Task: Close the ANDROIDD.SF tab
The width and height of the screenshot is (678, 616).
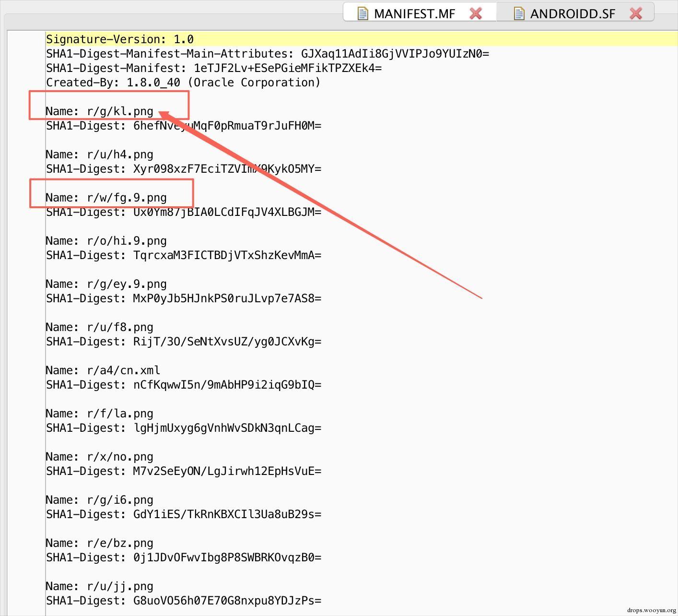Action: tap(636, 13)
